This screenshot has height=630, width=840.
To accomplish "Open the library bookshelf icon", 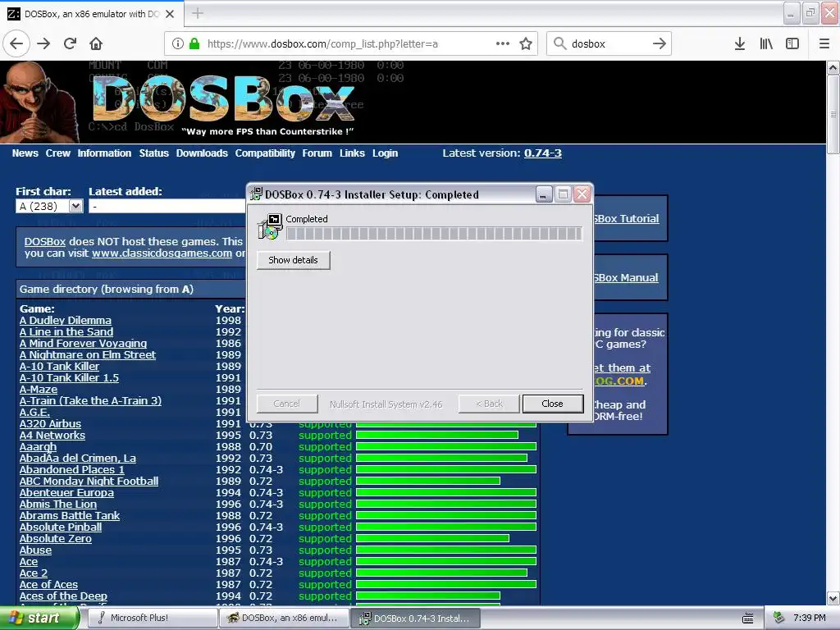I will click(766, 43).
